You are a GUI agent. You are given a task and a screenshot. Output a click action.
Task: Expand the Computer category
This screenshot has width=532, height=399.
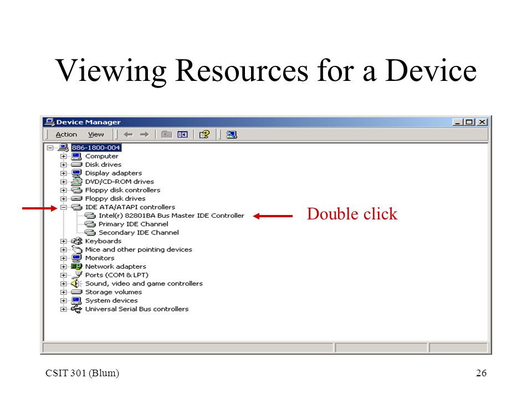coord(63,156)
